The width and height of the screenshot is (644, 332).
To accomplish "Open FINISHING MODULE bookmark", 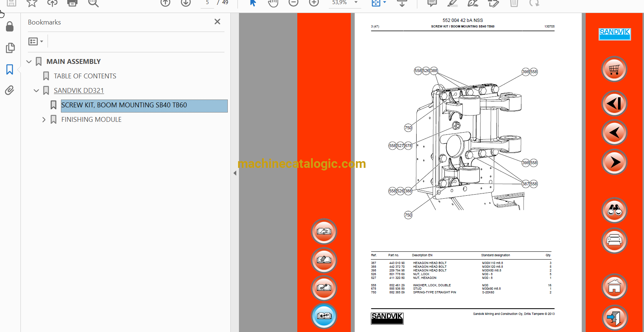I will 91,120.
